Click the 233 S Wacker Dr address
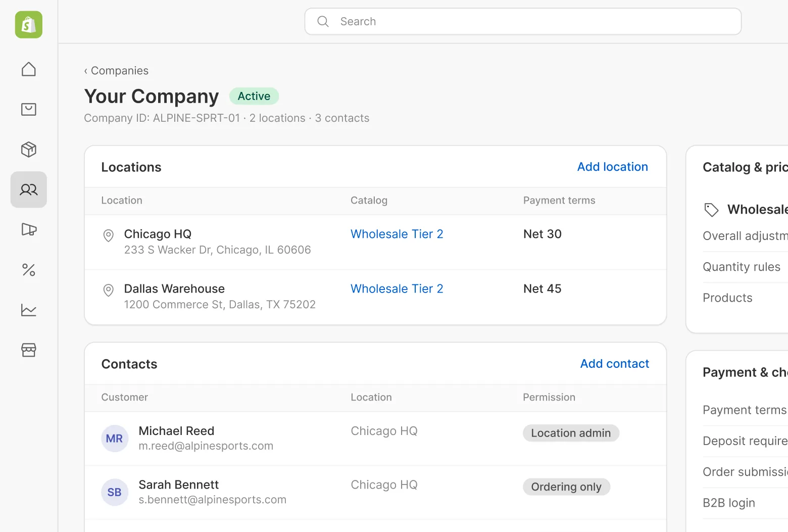This screenshot has height=532, width=788. (x=217, y=250)
